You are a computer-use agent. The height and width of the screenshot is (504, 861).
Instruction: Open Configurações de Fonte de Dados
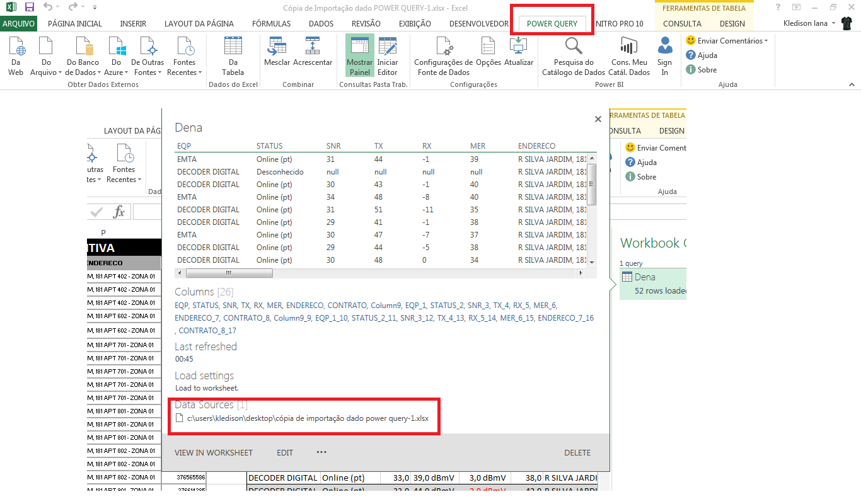pyautogui.click(x=443, y=57)
